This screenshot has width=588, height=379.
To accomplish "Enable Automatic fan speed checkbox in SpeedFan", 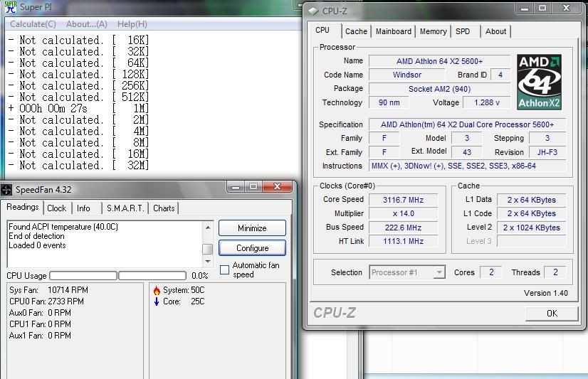I will (x=224, y=269).
